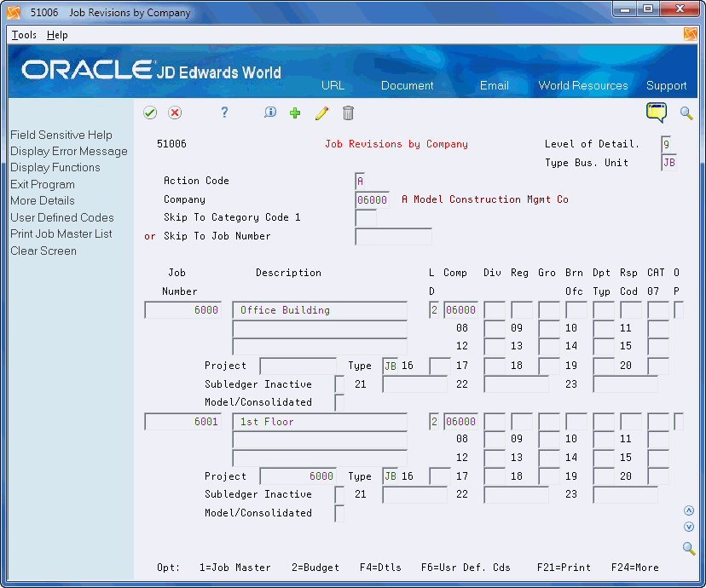Click the Skip To Category Code 1 field

tap(366, 218)
